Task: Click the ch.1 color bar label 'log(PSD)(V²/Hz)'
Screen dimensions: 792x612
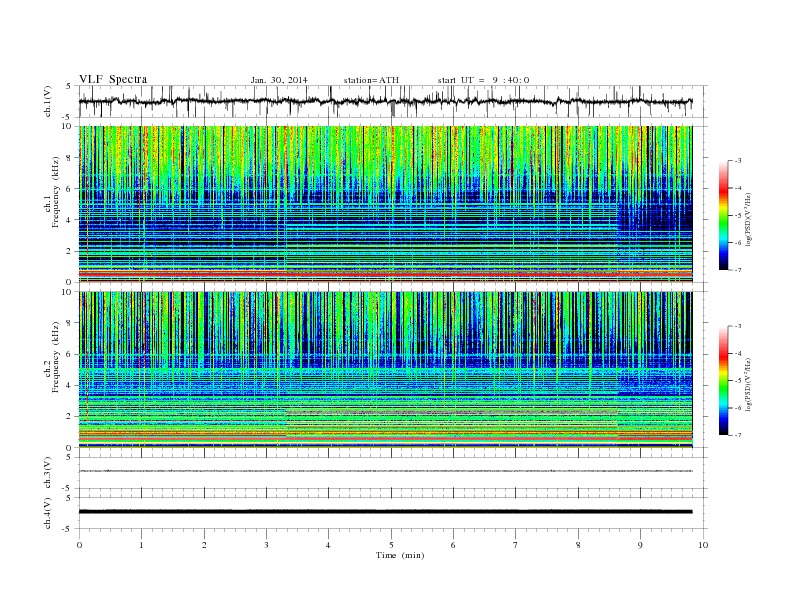Action: pos(749,220)
